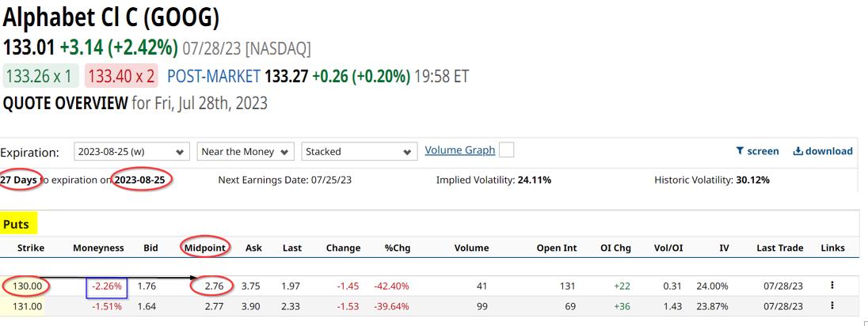Sort by Last Trade column header
Image resolution: width=868 pixels, height=326 pixels.
click(779, 248)
